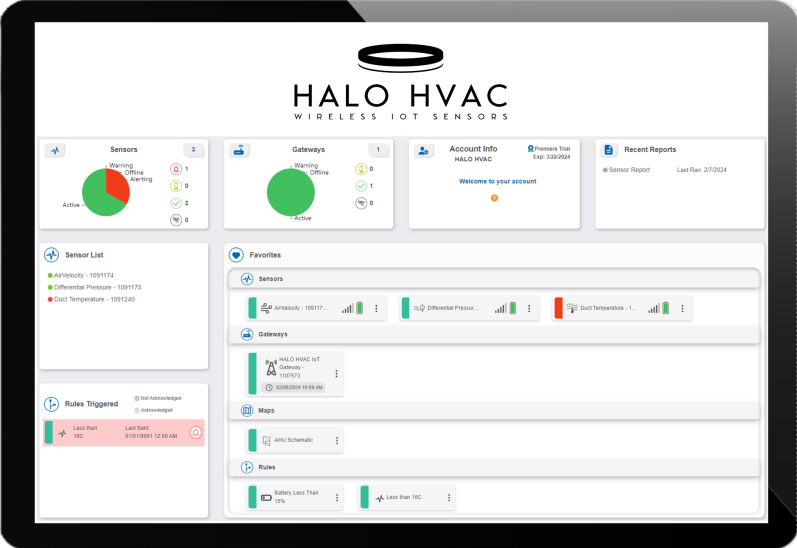Click AirVelocity battery level icon
Screen dimensions: 797x548
[x=360, y=308]
